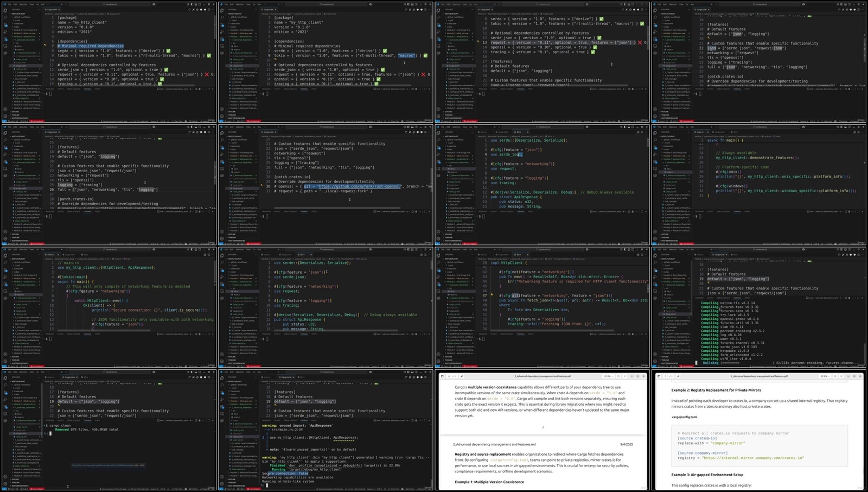The width and height of the screenshot is (868, 492).
Task: Open zoom dropdown in the Example 2 PDF toolbar
Action: point(825,376)
